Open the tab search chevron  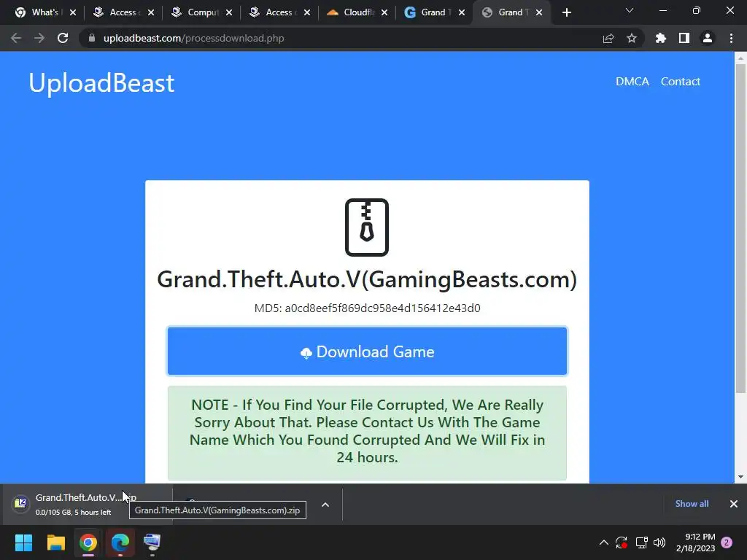tap(630, 10)
